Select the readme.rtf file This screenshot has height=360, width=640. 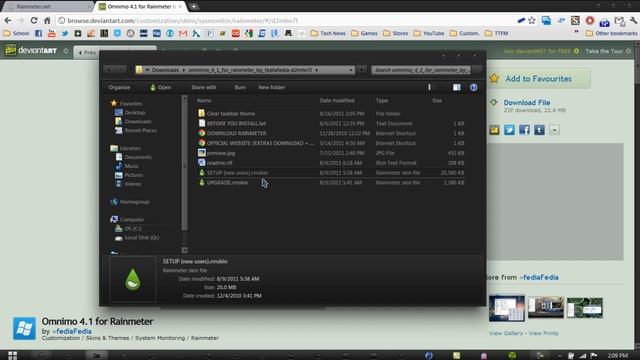pyautogui.click(x=220, y=163)
